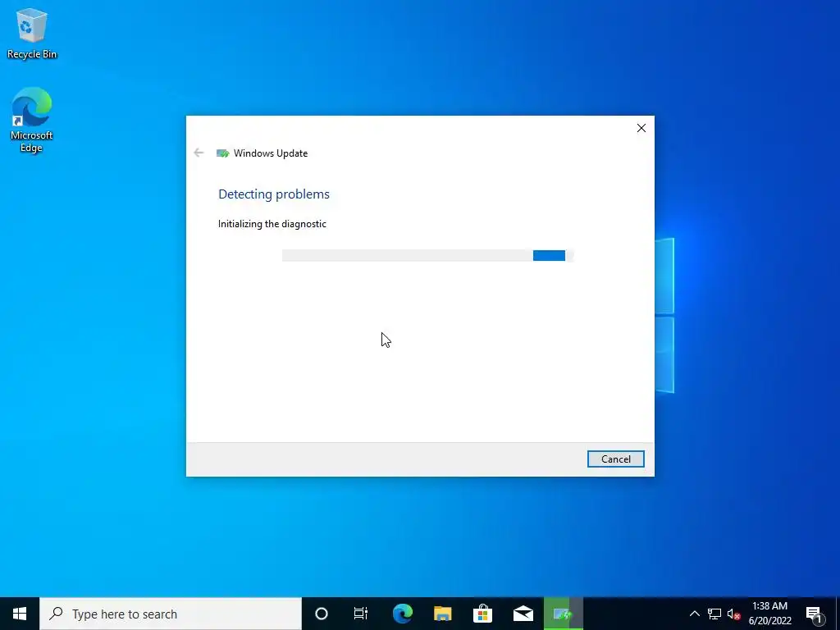Screen dimensions: 840x630
Task: Launch Microsoft Edge from the taskbar
Action: pyautogui.click(x=402, y=614)
